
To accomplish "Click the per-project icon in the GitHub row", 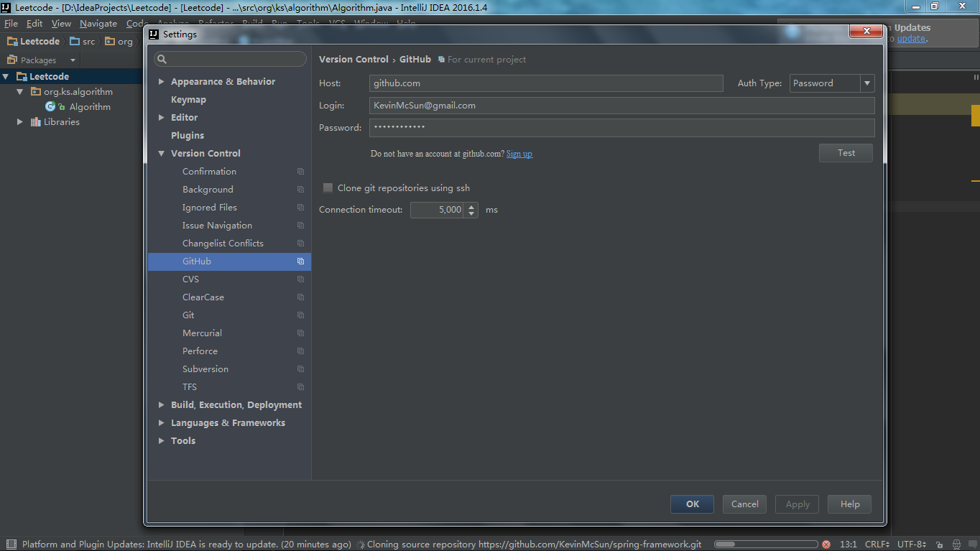I will click(301, 261).
